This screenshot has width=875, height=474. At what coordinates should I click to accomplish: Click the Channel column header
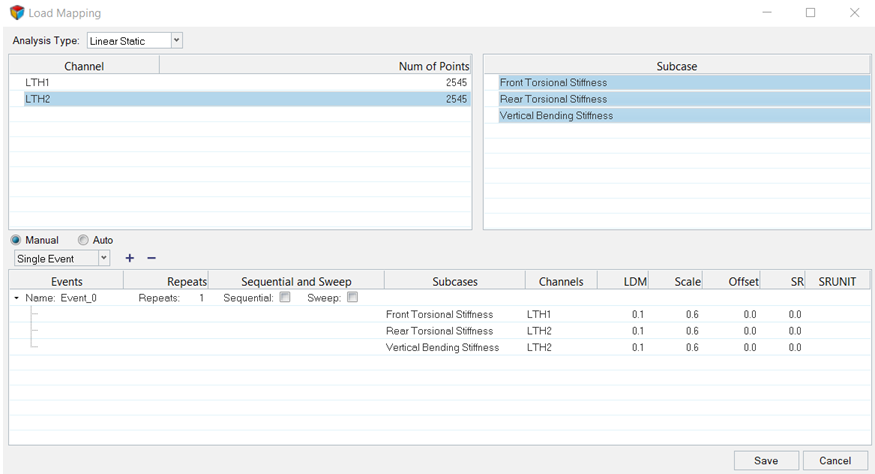[x=84, y=66]
